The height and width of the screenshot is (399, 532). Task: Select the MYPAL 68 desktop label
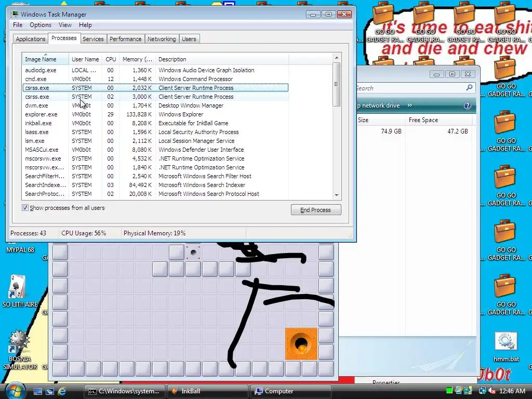tap(20, 250)
